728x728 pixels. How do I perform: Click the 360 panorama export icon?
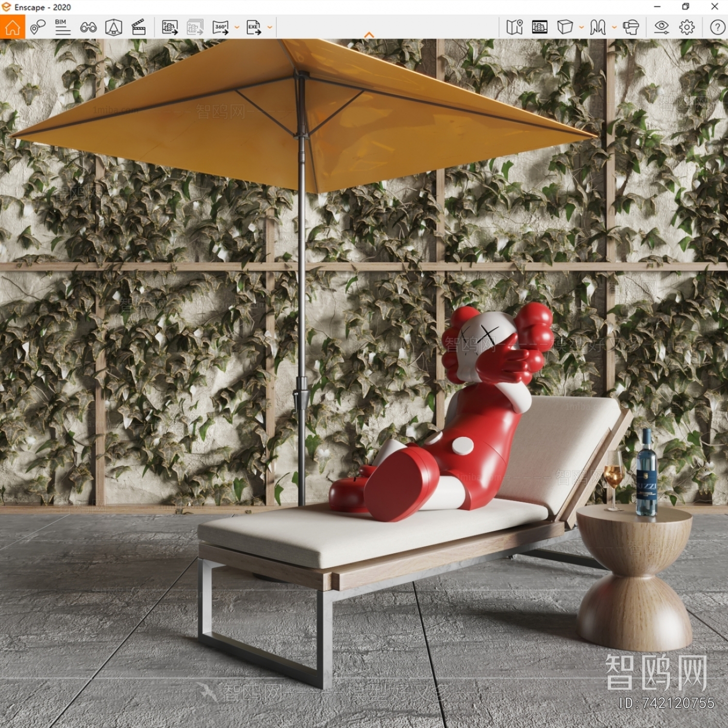[x=220, y=27]
